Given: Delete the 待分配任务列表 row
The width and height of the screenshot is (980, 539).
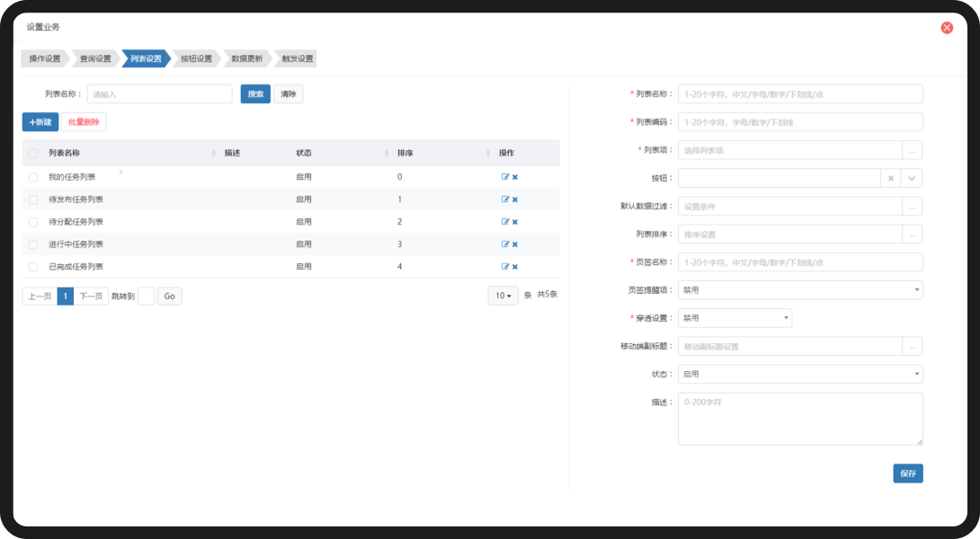Looking at the screenshot, I should point(515,222).
